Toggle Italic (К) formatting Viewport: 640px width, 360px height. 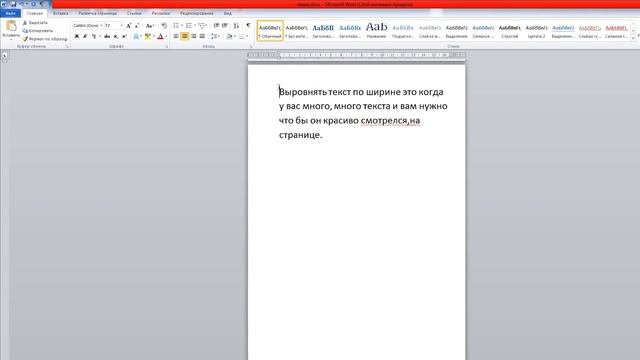[85, 36]
